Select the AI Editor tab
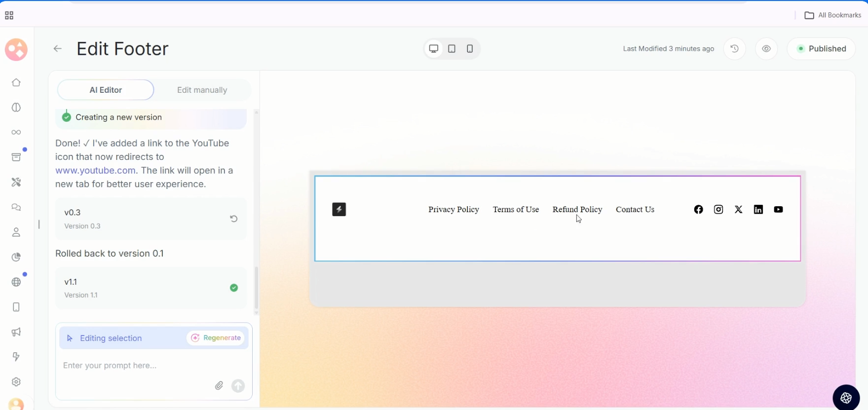Screen dimensions: 868x410 [106, 90]
